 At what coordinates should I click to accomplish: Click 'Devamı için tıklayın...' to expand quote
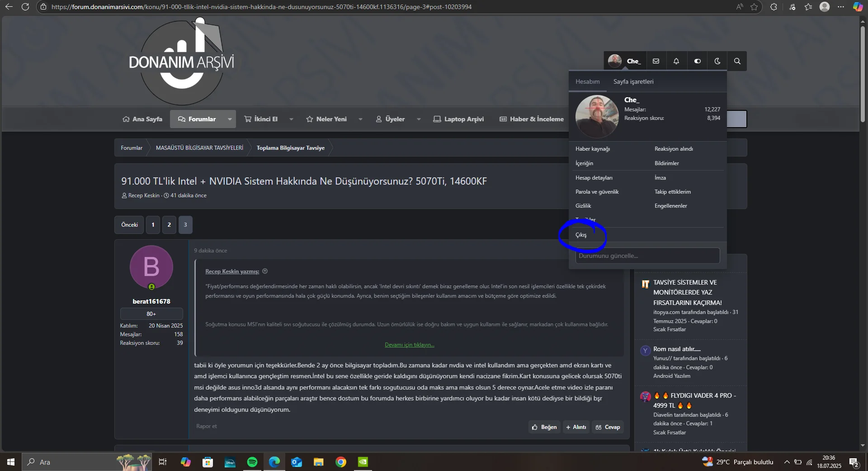pyautogui.click(x=410, y=345)
